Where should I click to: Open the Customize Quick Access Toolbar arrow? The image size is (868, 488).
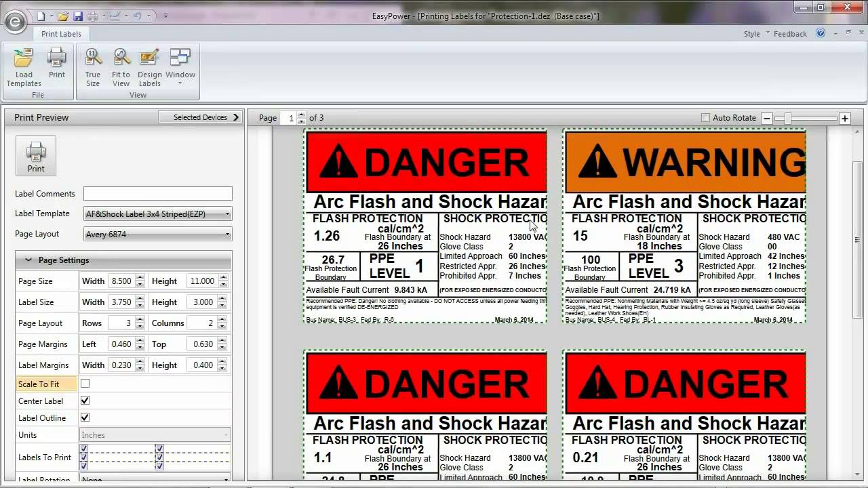[x=165, y=16]
